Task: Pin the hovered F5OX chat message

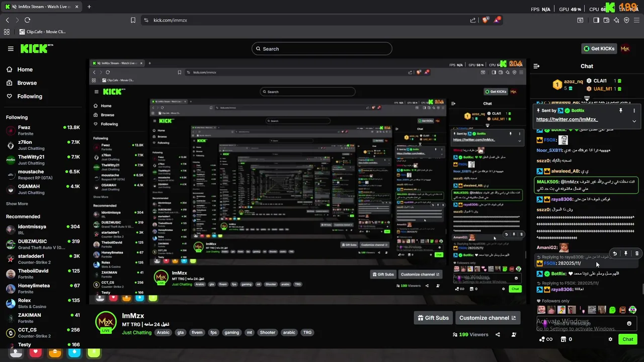Action: pos(626,254)
